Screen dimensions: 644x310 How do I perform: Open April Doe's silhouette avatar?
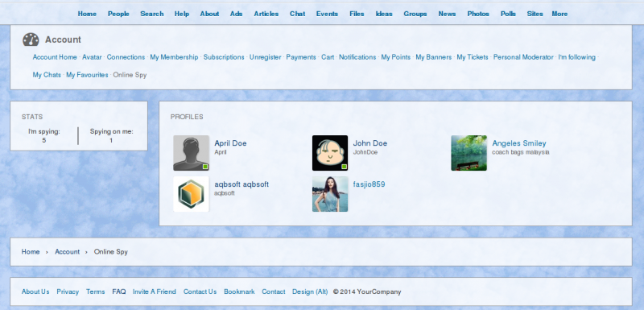[x=191, y=153]
